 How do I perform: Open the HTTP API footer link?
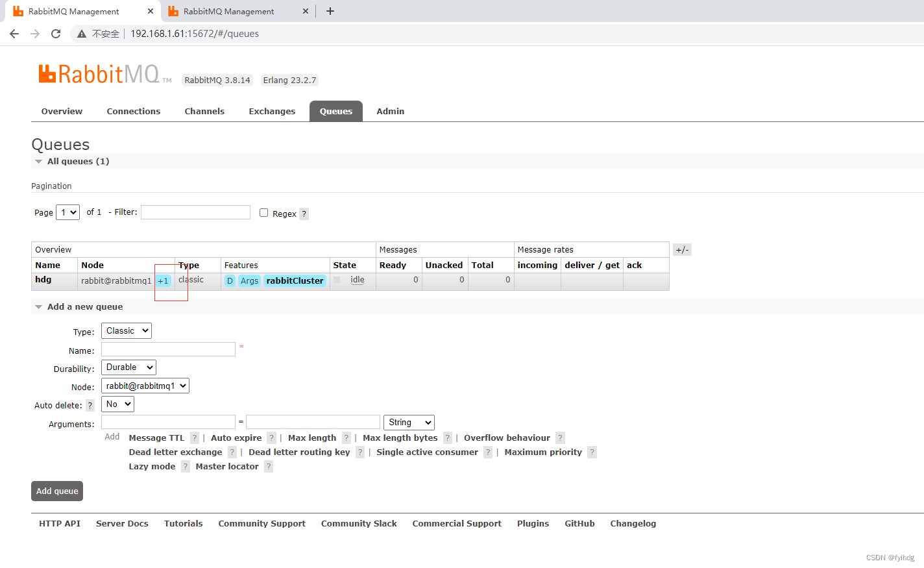click(60, 524)
